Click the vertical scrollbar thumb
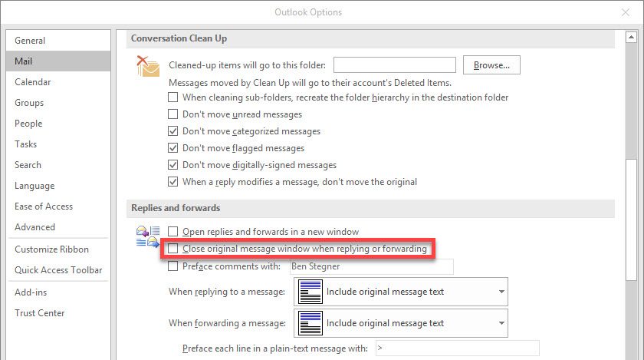 tap(631, 220)
